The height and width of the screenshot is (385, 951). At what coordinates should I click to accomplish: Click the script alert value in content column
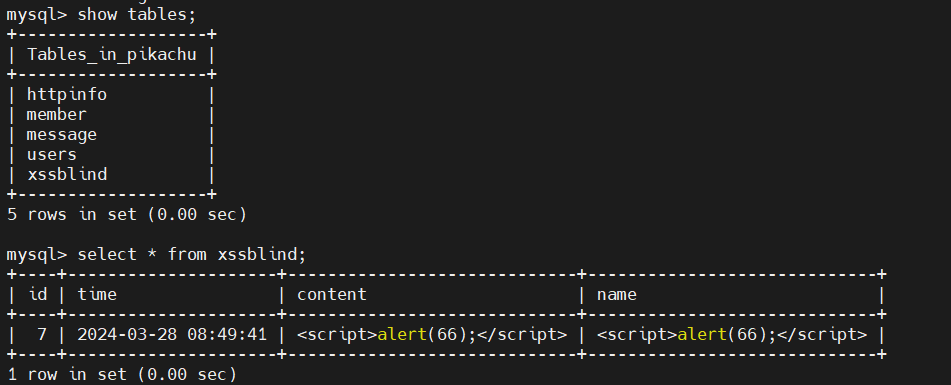pos(432,335)
